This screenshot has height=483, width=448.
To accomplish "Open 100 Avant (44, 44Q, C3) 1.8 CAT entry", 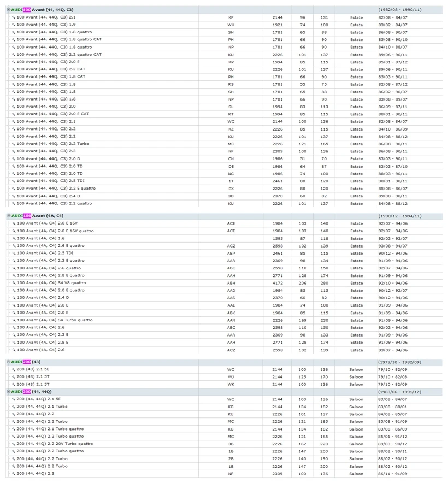I will [x=51, y=76].
